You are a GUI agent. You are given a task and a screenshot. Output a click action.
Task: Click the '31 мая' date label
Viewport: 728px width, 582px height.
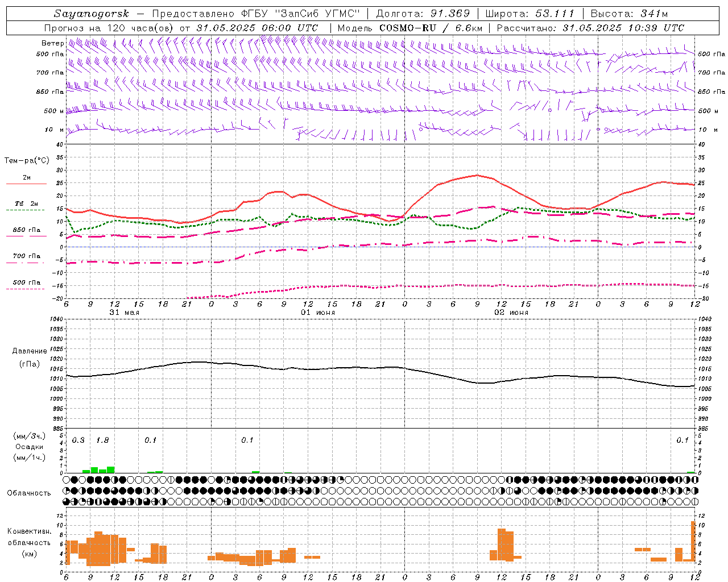pos(125,313)
